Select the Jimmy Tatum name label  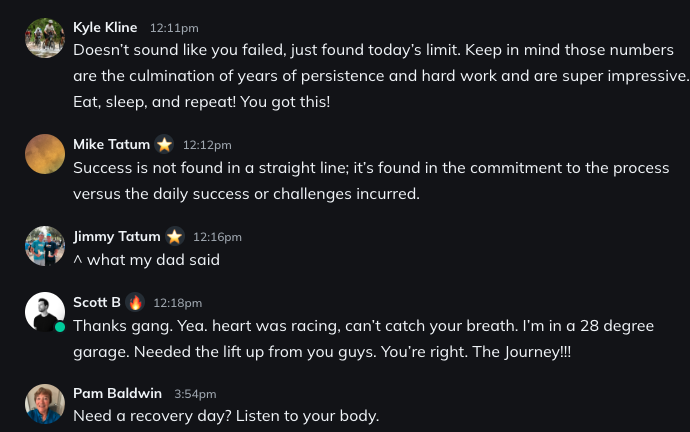116,237
